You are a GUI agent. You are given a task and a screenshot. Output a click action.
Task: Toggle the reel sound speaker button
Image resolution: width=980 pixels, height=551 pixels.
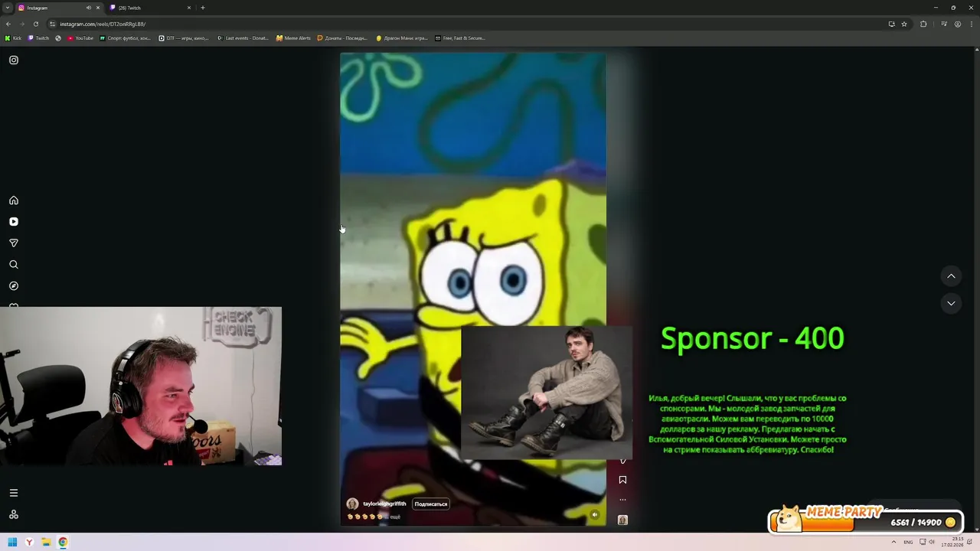coord(595,515)
